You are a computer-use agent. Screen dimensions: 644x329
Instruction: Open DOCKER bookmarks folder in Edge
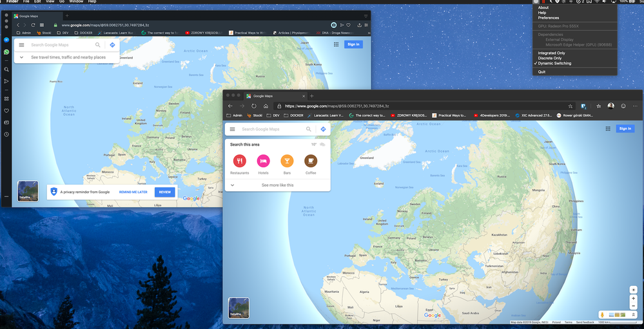[x=294, y=116]
